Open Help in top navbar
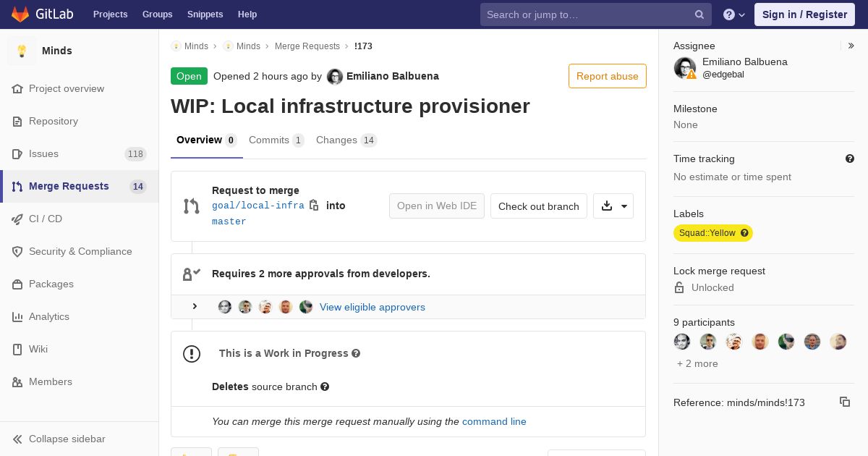The image size is (868, 456). (247, 14)
